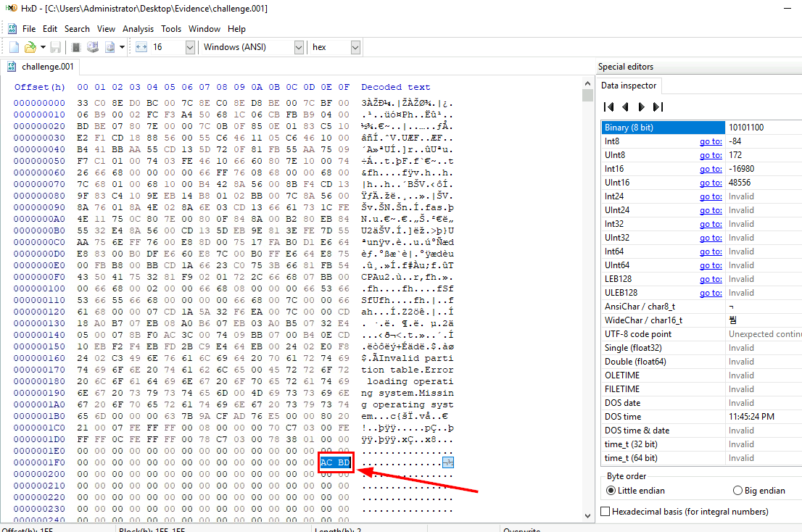Open a file with the folder icon
This screenshot has width=802, height=532.
30,48
